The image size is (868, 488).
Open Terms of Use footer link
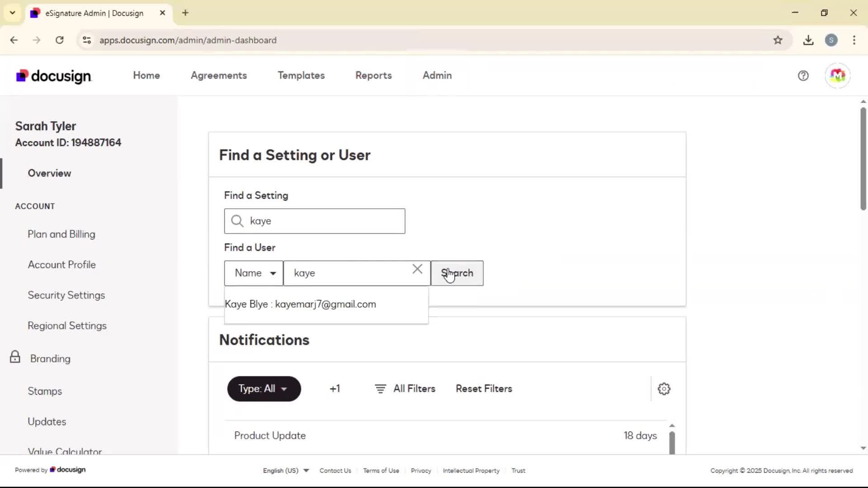tap(381, 471)
